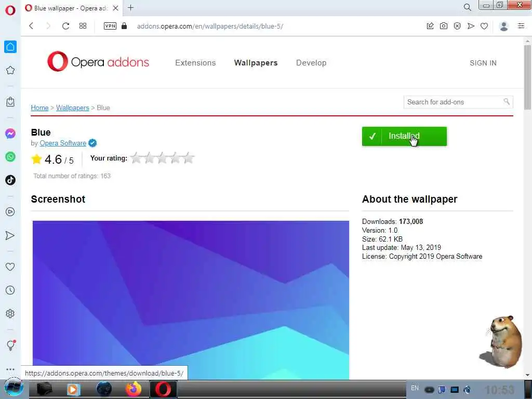Click the Windows Start button

click(x=14, y=389)
